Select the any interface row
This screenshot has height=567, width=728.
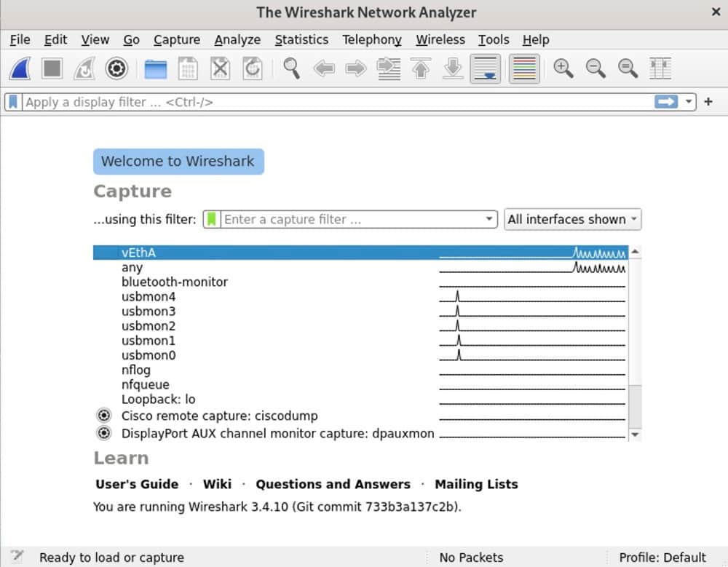tap(360, 267)
